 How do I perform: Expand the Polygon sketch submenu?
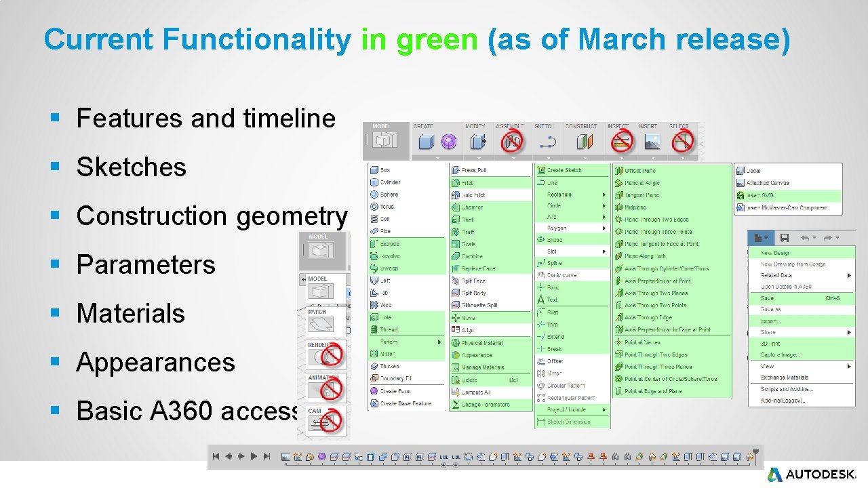tap(604, 228)
